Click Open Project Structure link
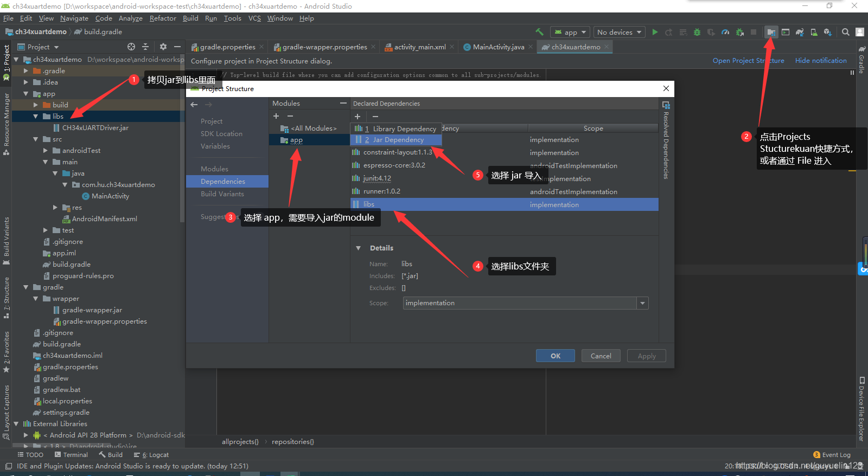Viewport: 868px width, 476px height. pos(749,61)
